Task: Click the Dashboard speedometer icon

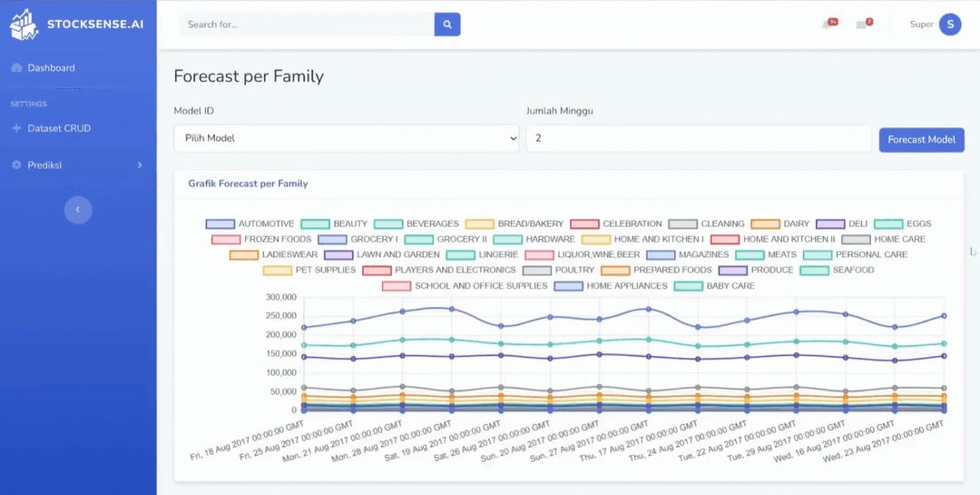Action: click(x=16, y=68)
